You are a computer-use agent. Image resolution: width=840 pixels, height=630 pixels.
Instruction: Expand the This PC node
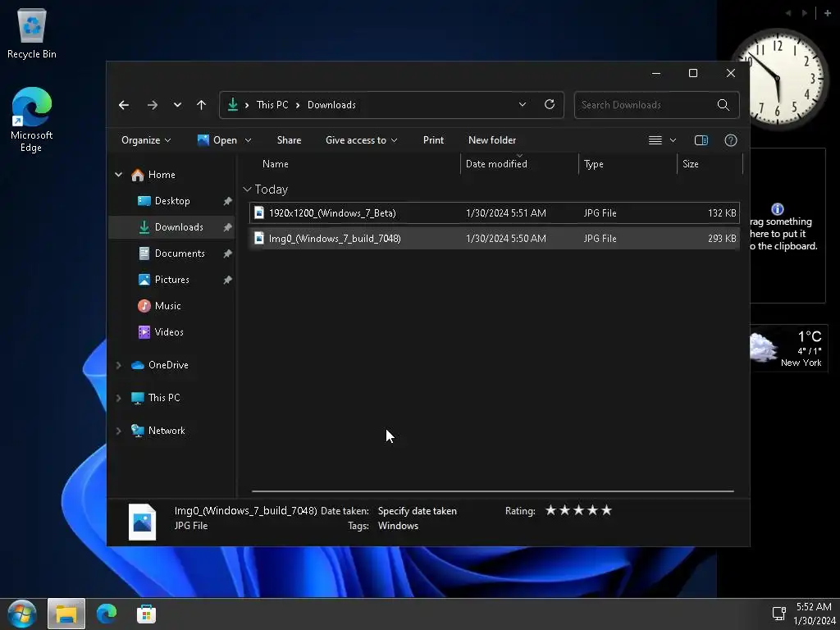click(118, 398)
